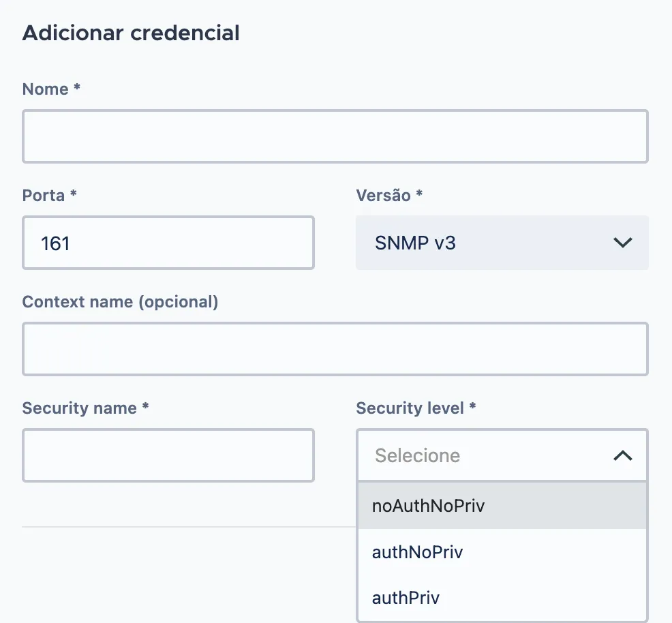Click the SNMP v3 version selector

click(502, 243)
